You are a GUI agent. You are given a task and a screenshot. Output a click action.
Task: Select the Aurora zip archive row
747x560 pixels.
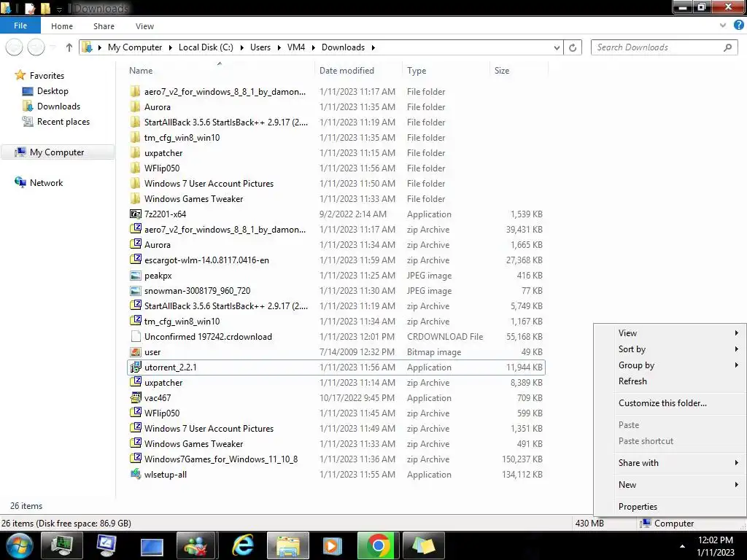(x=336, y=245)
